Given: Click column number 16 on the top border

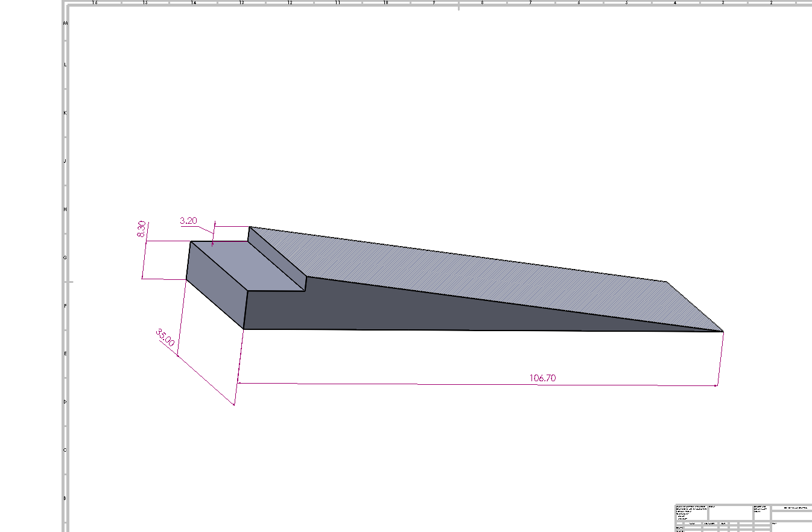Looking at the screenshot, I should coord(94,3).
